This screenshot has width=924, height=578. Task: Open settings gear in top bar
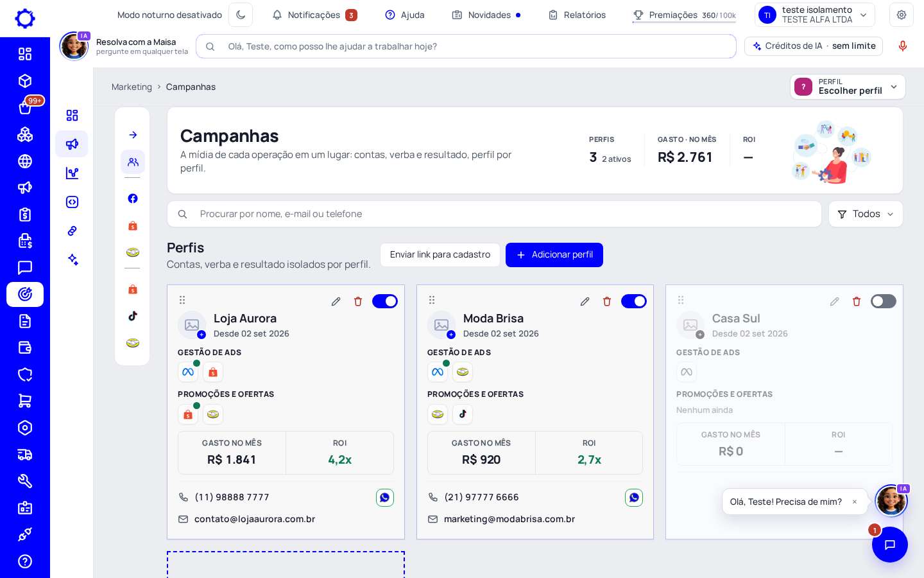(x=902, y=15)
